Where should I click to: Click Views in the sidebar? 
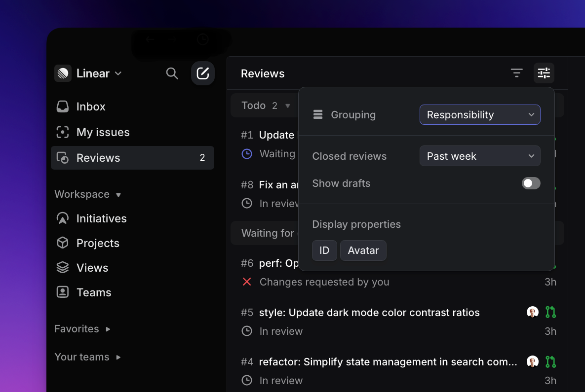point(92,268)
